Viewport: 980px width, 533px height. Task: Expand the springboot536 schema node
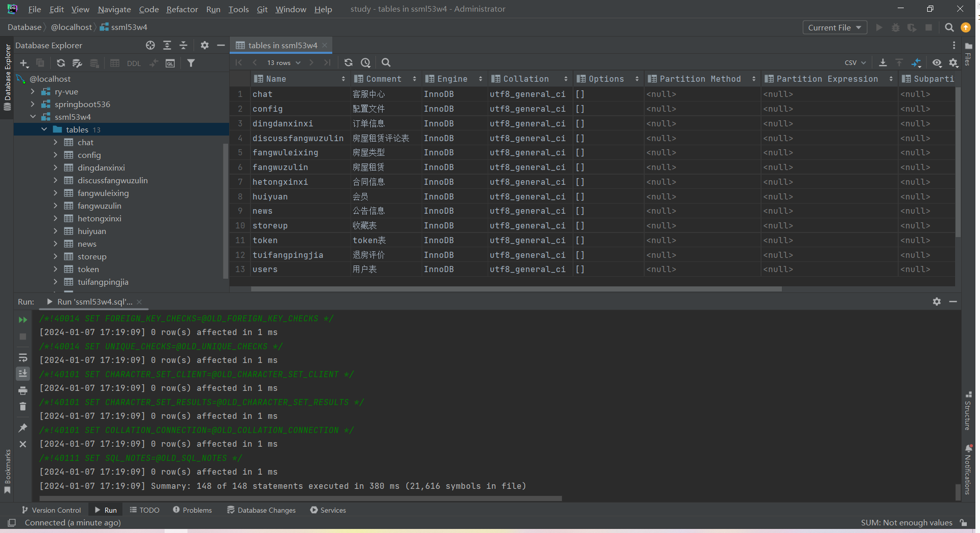(33, 104)
